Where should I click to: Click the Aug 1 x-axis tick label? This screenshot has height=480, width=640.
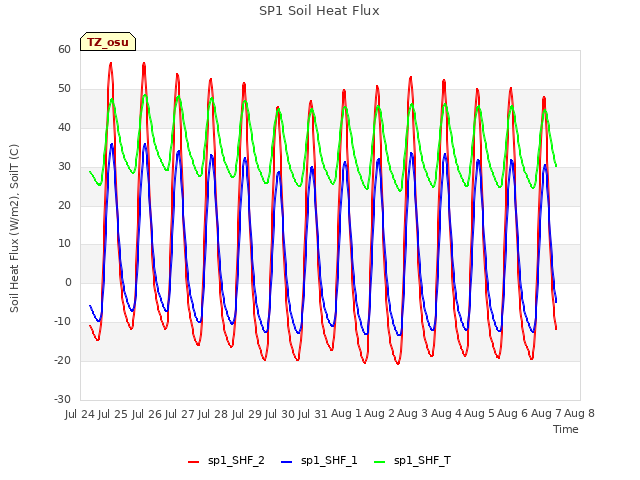click(346, 414)
